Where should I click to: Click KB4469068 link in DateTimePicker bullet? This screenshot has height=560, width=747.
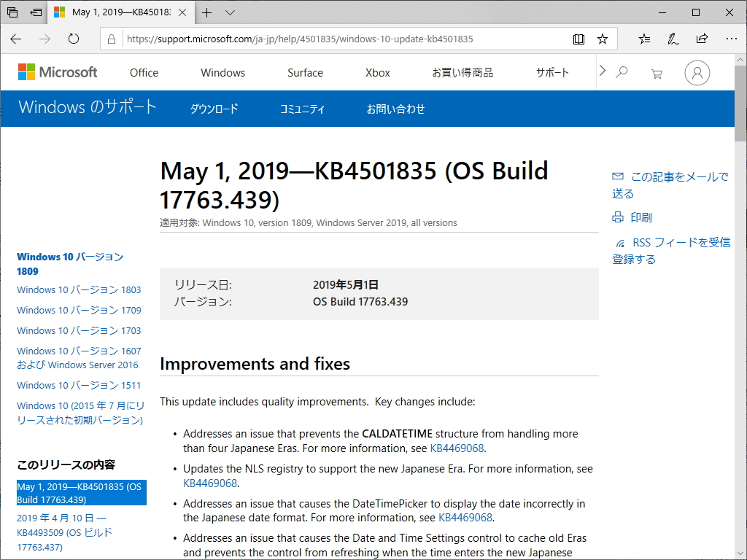(465, 518)
